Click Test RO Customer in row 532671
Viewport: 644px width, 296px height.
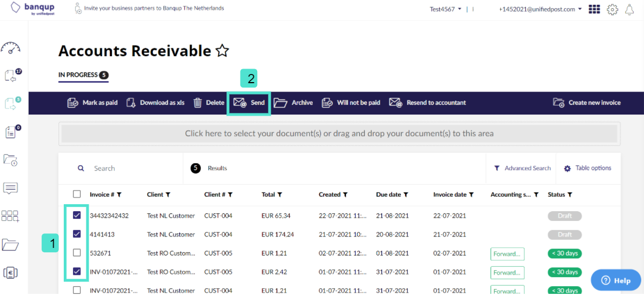click(x=171, y=253)
